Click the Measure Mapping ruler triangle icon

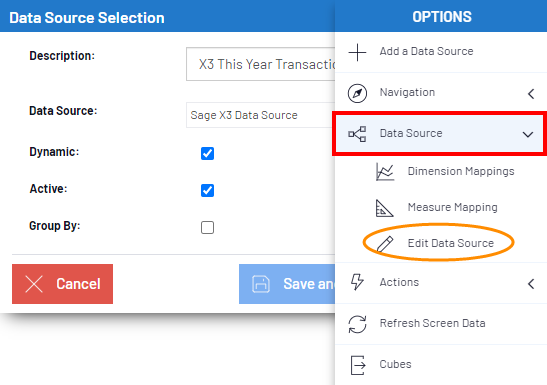(384, 208)
